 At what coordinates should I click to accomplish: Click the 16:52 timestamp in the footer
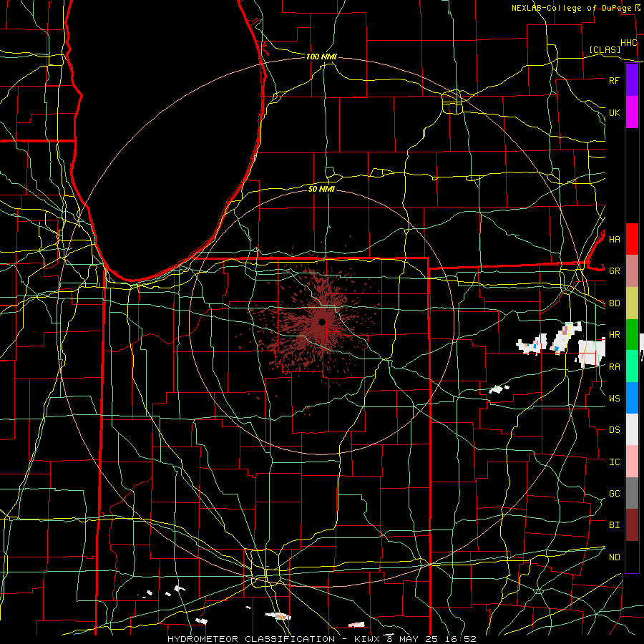click(x=461, y=639)
